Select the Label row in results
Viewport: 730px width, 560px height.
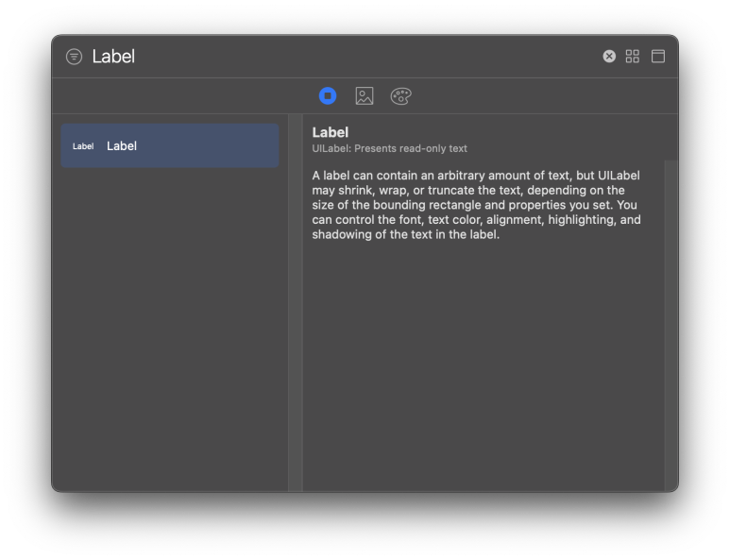(x=170, y=145)
